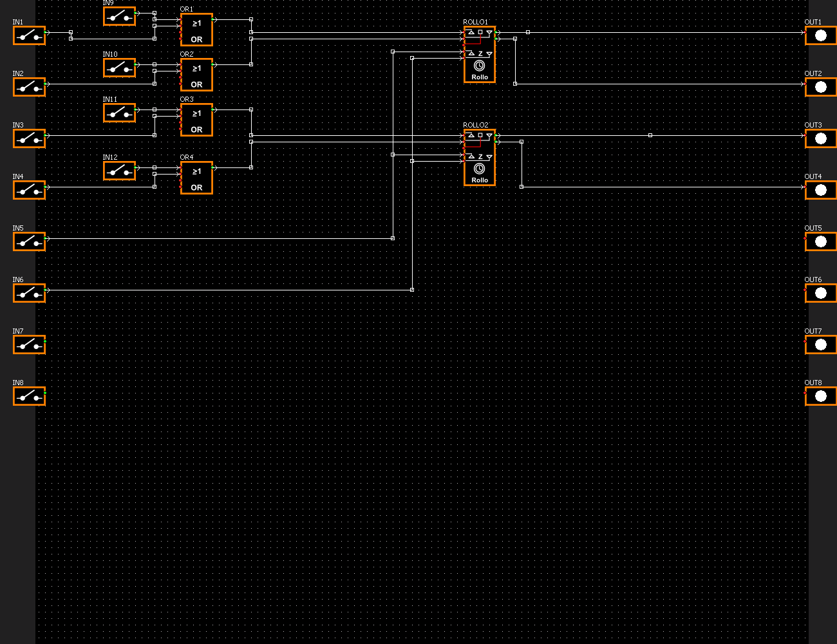Select the unconnected OUT8 output block

[820, 396]
